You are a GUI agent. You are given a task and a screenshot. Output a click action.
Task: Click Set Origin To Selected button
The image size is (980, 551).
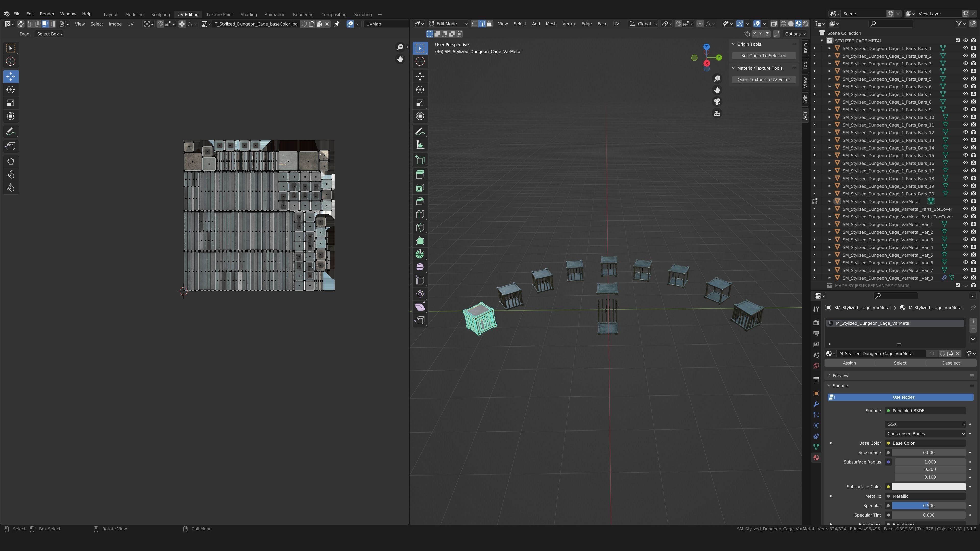763,56
